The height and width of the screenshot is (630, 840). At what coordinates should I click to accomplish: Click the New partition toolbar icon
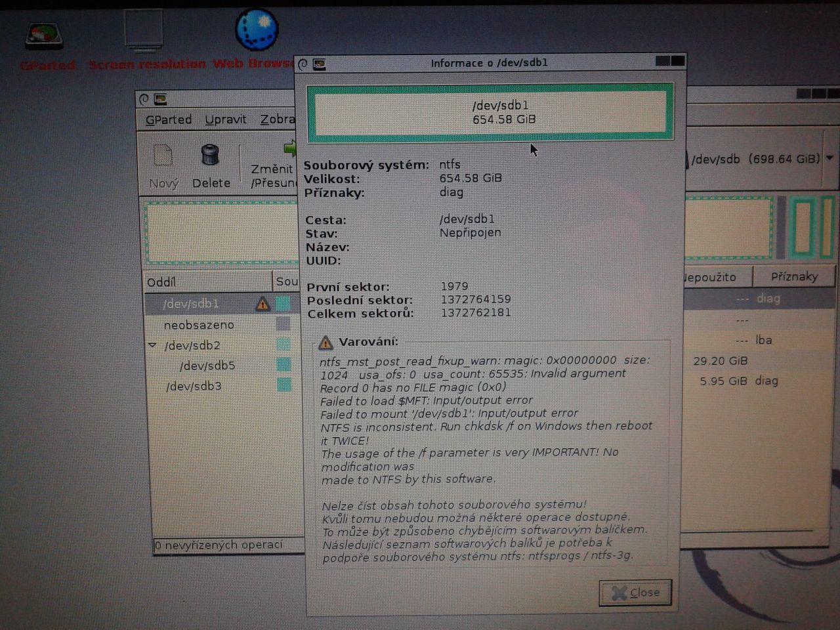(163, 156)
